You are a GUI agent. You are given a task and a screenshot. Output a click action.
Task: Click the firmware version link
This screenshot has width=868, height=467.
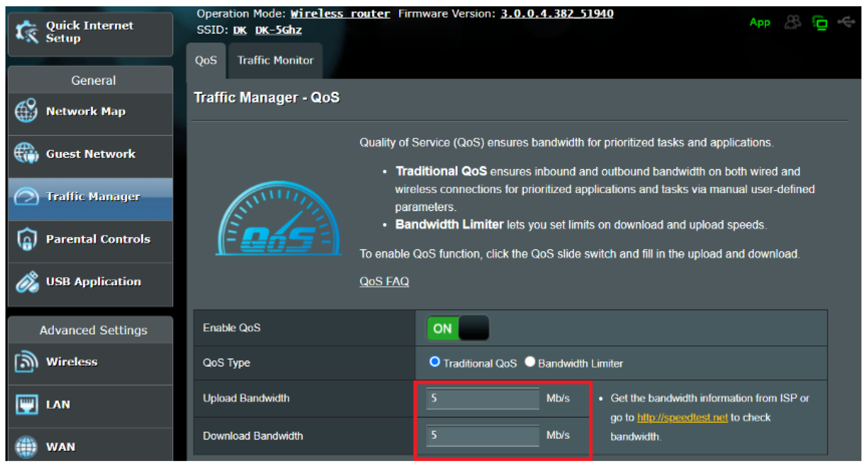click(x=557, y=13)
